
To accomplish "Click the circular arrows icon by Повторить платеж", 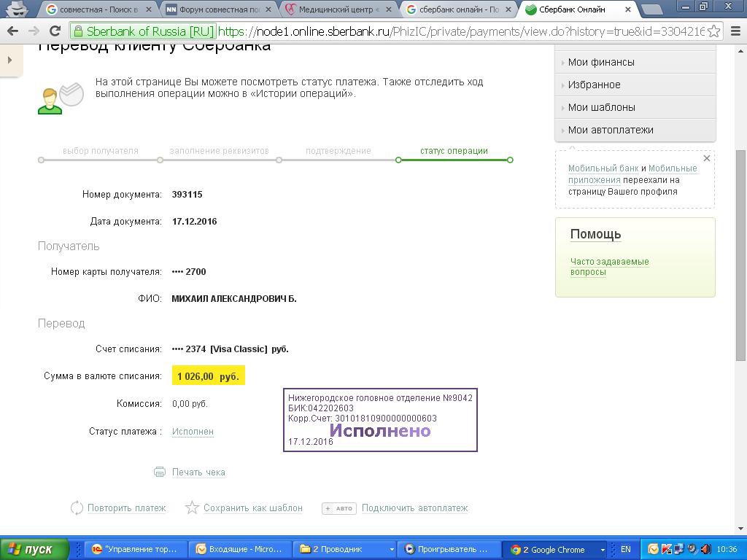I will (x=77, y=507).
